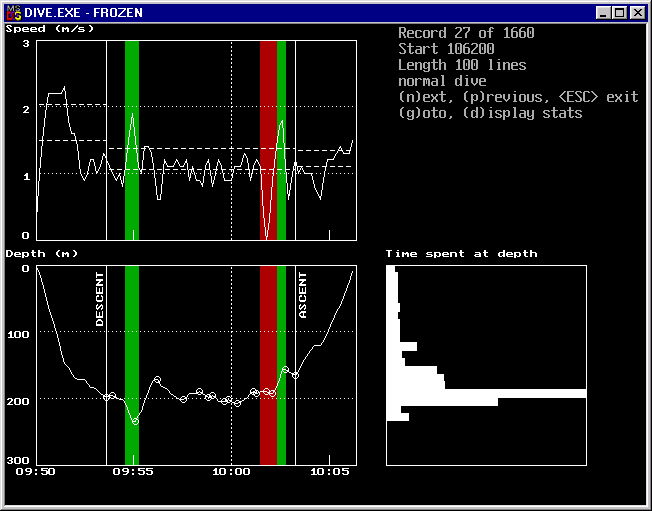Click the 'Depth (m)' chart title

pos(42,254)
